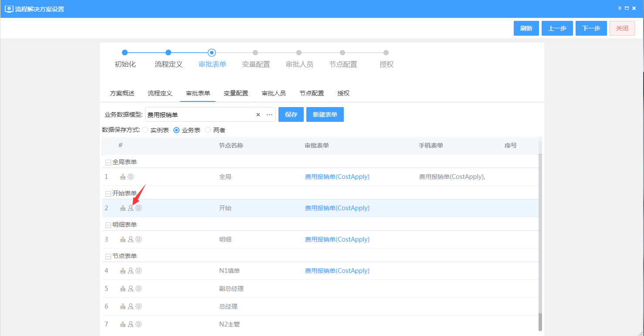Click the user icon in the 开始 row

click(131, 208)
